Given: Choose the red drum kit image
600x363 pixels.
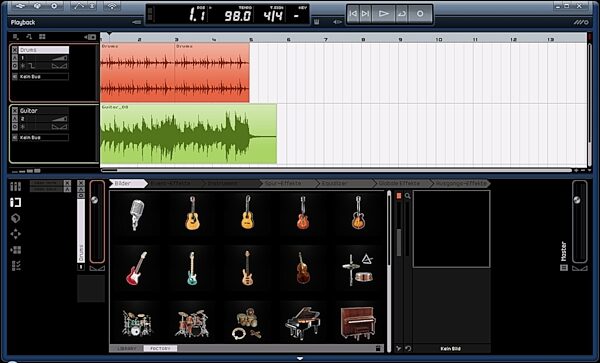Looking at the screenshot, I should [192, 324].
